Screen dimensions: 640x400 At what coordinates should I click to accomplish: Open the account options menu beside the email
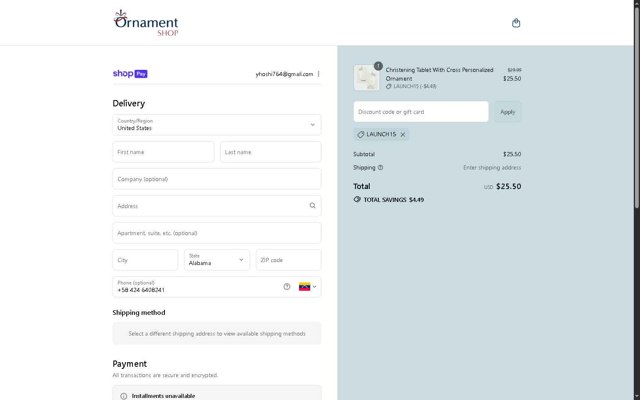point(318,74)
